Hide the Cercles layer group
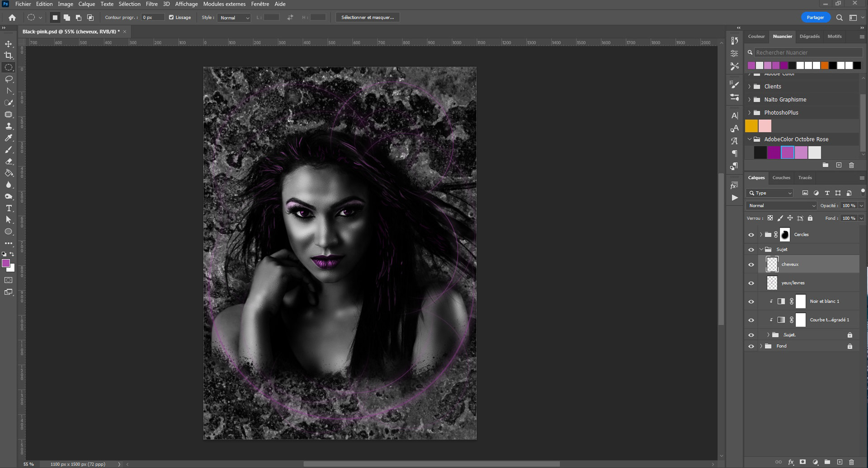This screenshot has width=868, height=468. (x=751, y=235)
